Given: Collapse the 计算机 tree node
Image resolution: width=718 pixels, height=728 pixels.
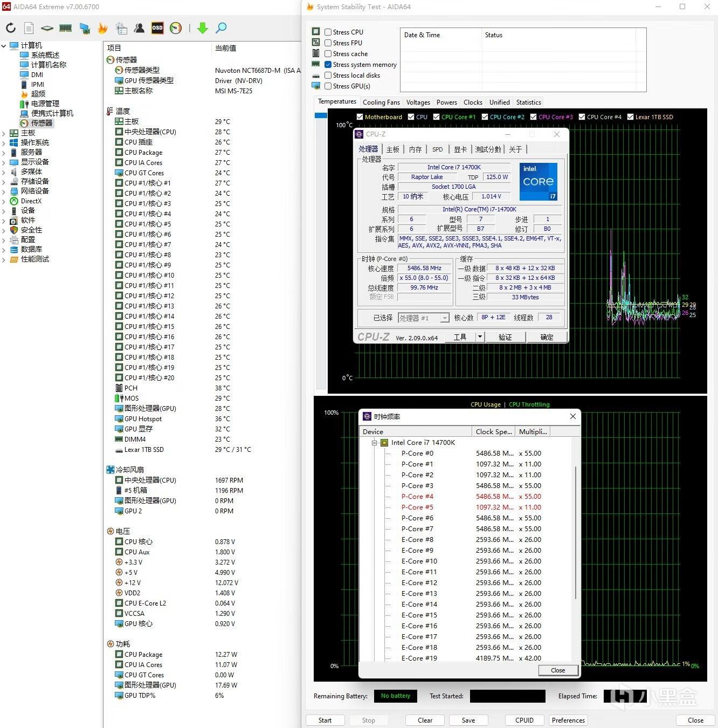Looking at the screenshot, I should pyautogui.click(x=4, y=46).
